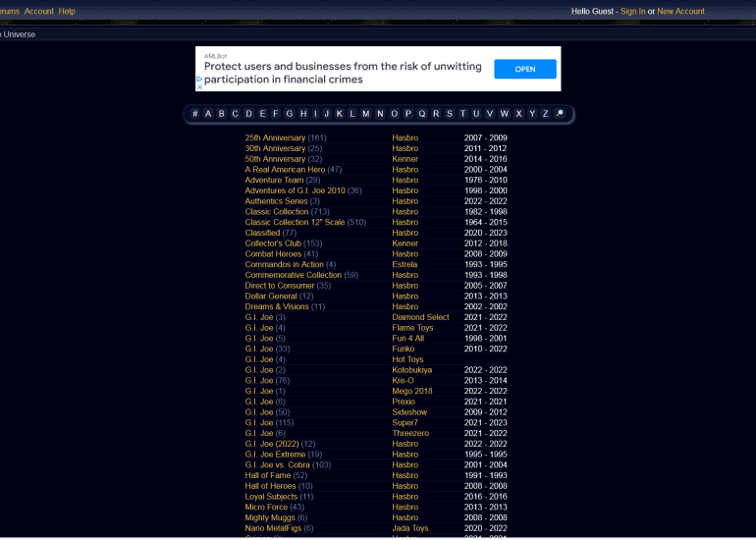756x540 pixels.
Task: Open the Hall of Heroes series
Action: tap(270, 486)
